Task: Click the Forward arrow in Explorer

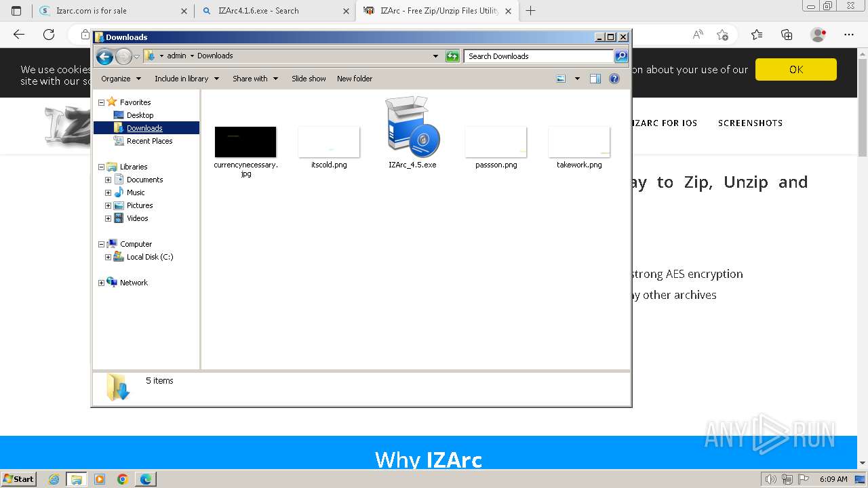Action: (x=123, y=56)
